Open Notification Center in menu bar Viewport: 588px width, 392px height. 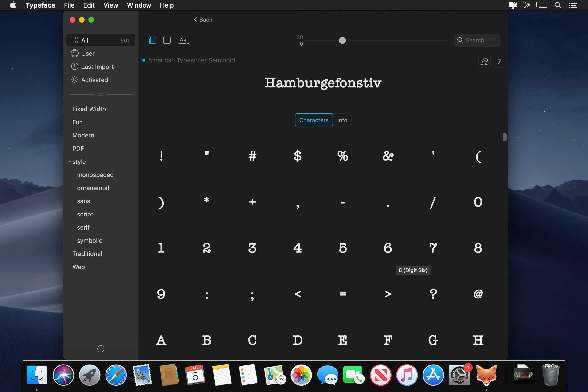point(573,5)
